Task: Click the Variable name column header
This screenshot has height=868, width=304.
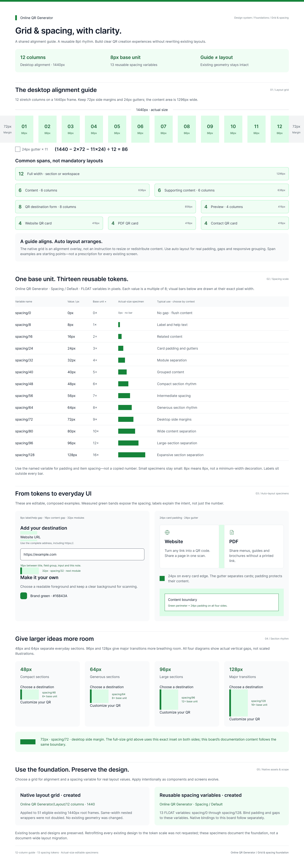Action: coord(24,302)
